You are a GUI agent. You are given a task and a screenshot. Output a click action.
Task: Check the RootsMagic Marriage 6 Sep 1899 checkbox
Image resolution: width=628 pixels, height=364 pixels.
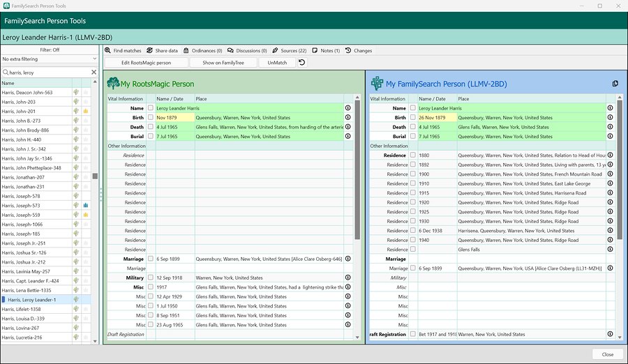pos(151,259)
